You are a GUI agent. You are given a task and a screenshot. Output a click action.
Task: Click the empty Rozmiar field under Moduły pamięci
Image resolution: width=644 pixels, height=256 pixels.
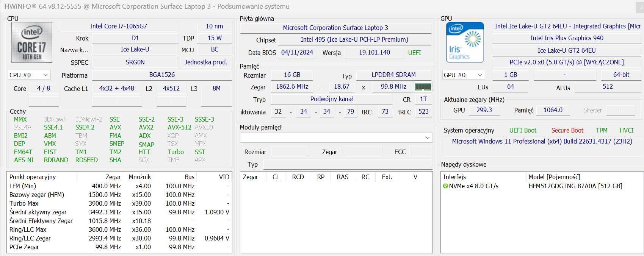coord(289,152)
